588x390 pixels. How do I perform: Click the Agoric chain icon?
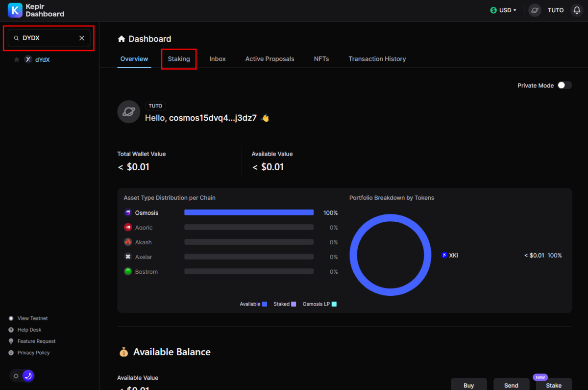tap(128, 228)
